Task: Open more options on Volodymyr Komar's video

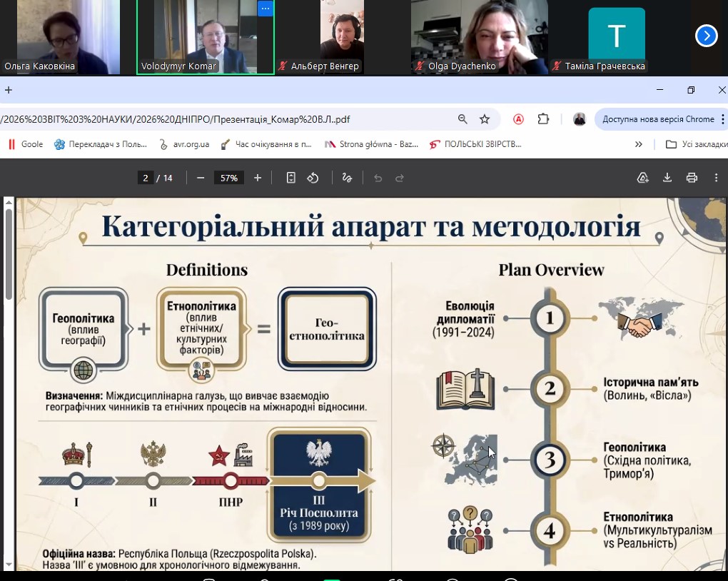Action: coord(265,9)
